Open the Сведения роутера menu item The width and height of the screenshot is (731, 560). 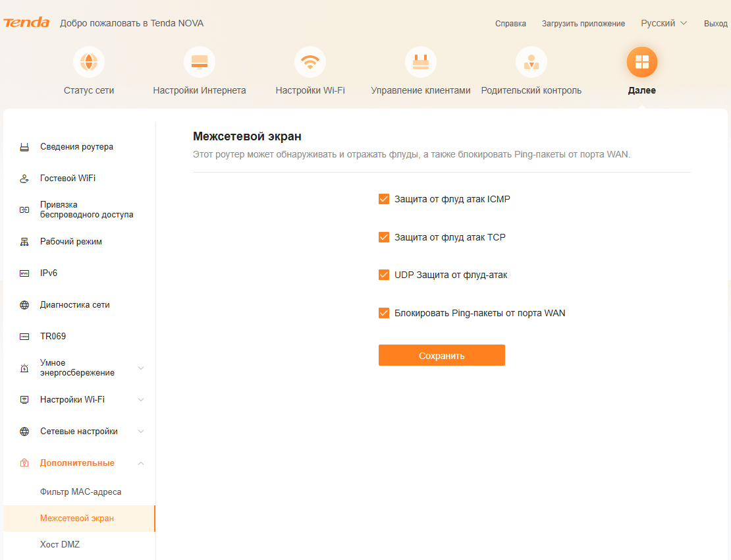tap(76, 147)
